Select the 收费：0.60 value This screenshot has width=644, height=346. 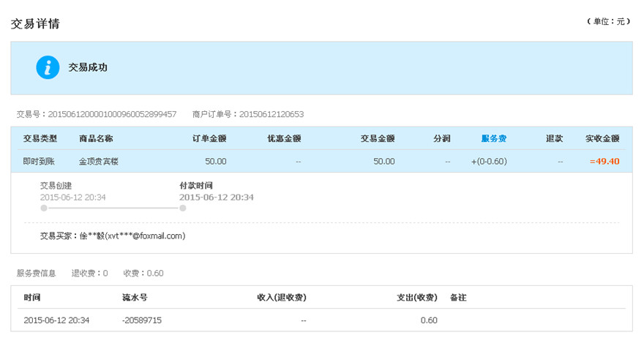pos(143,274)
